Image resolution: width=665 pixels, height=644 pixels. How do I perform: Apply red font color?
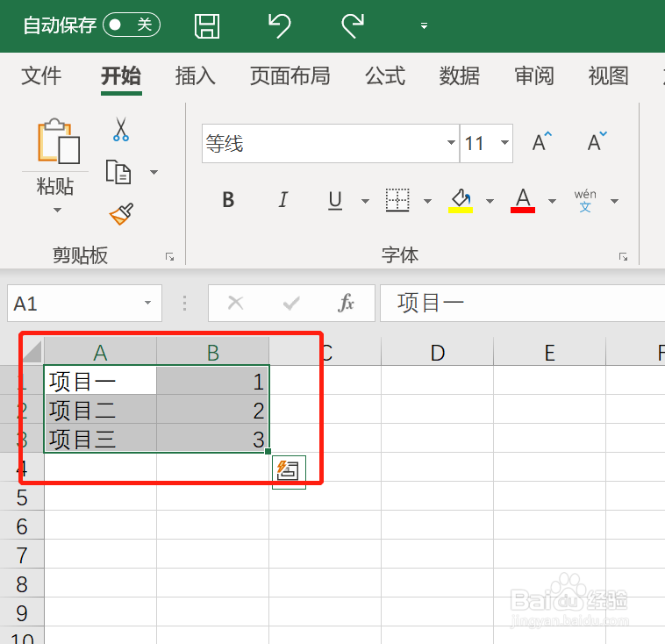523,200
